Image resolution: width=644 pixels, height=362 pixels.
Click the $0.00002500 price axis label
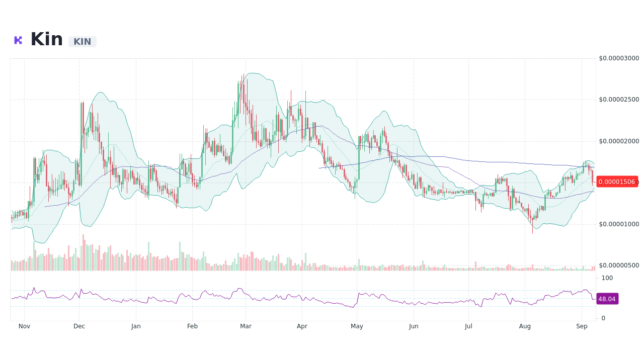tap(619, 99)
